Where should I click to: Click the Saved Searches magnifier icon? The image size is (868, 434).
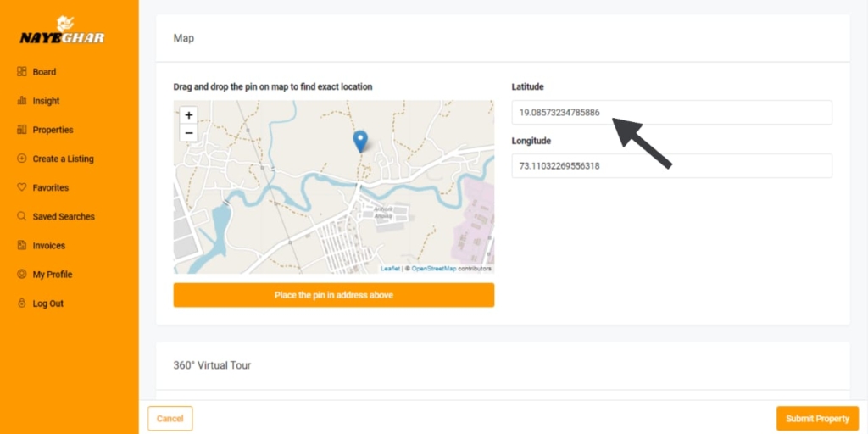(x=22, y=216)
